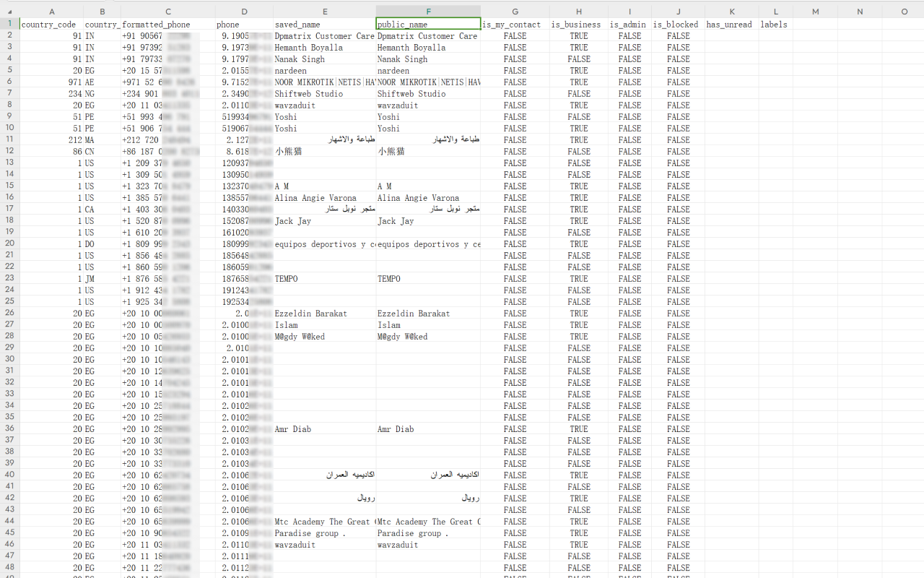924x578 pixels.
Task: Click country code cell '971'
Action: pyautogui.click(x=51, y=82)
